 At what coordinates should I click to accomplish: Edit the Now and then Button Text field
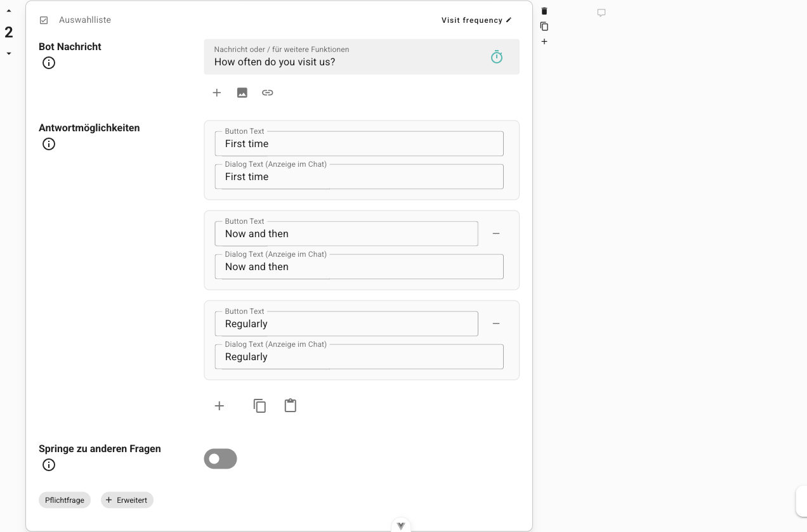(346, 233)
